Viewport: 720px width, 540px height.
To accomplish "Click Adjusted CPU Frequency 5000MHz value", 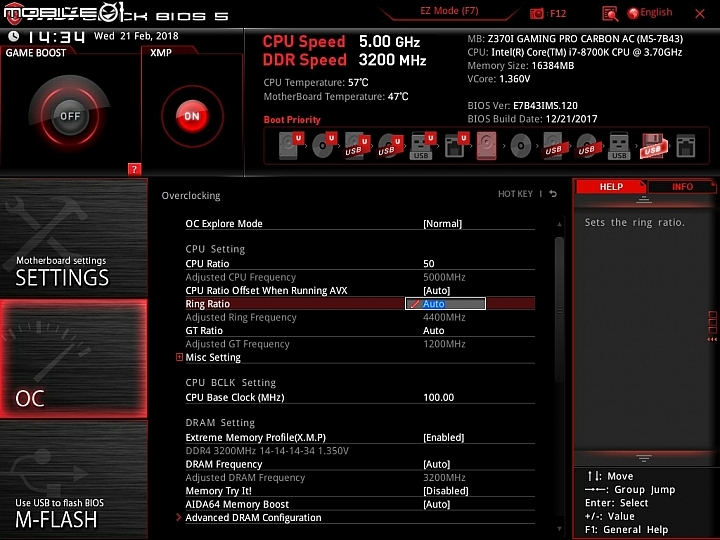I will (x=444, y=277).
